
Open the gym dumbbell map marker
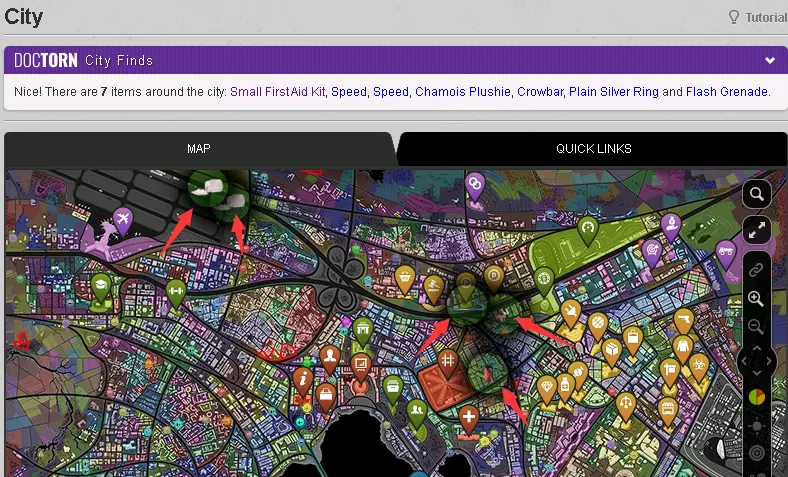(176, 292)
